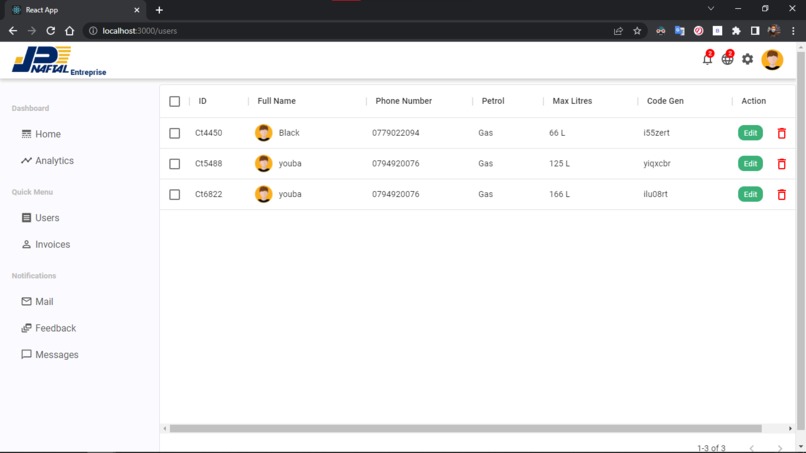Open a new browser tab
806x453 pixels.
[159, 10]
